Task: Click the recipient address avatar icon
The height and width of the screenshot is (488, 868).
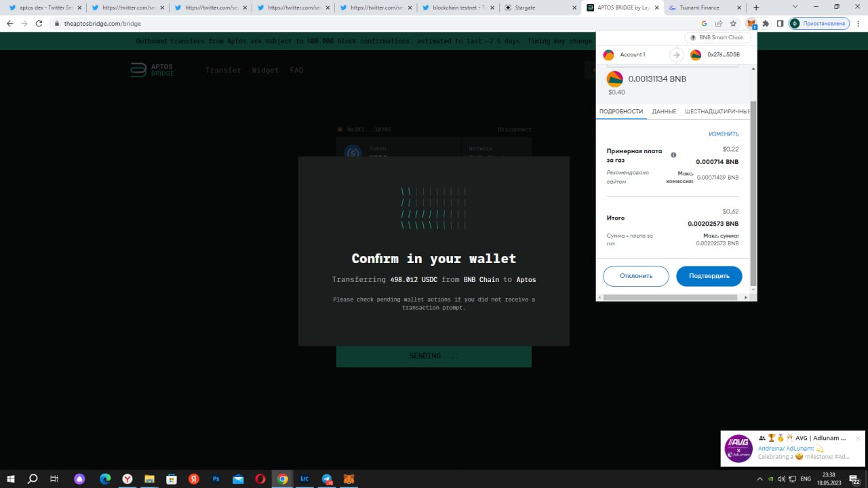Action: coord(696,55)
